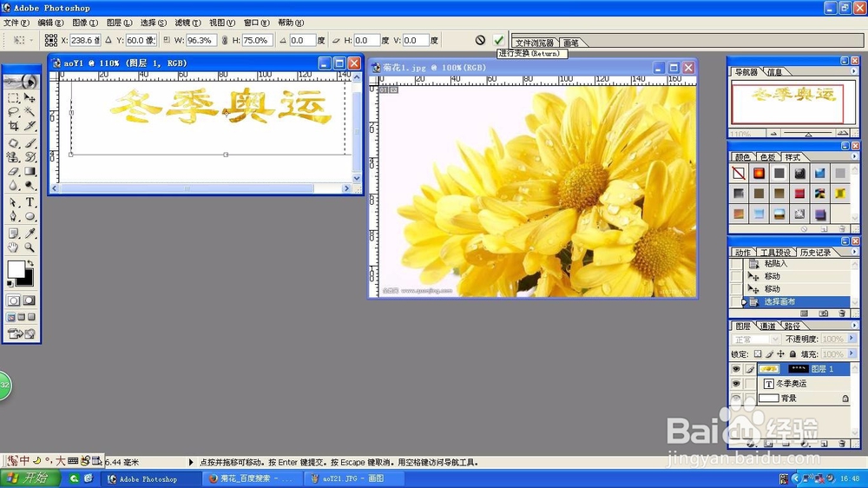Toggle relative positioning triangle for reference point

[108, 40]
